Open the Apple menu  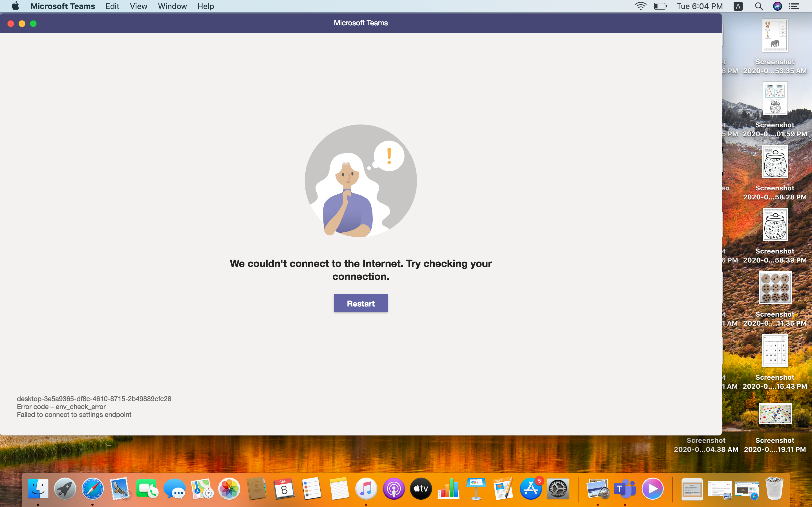coord(16,6)
